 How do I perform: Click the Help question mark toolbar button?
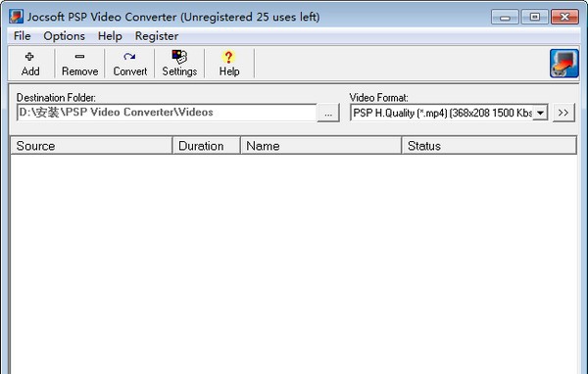pos(229,64)
